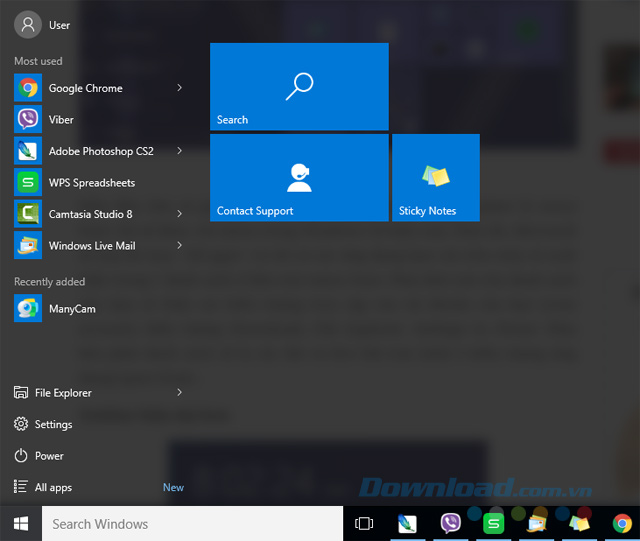Image resolution: width=640 pixels, height=541 pixels.
Task: Click the Settings gear icon
Action: (21, 424)
